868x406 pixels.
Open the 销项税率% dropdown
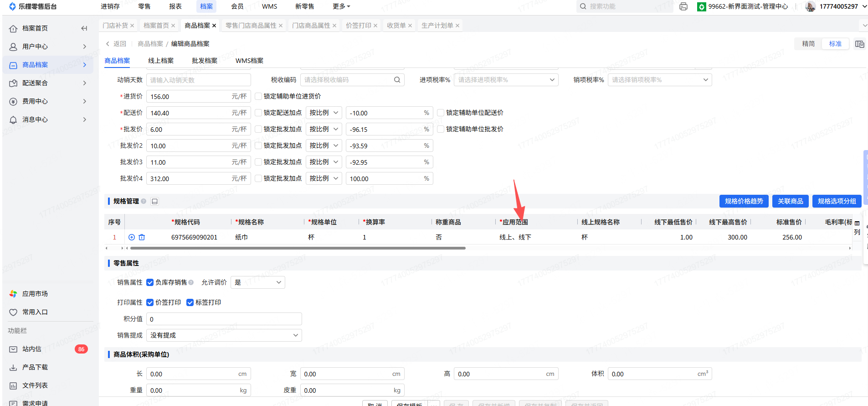[x=660, y=80]
